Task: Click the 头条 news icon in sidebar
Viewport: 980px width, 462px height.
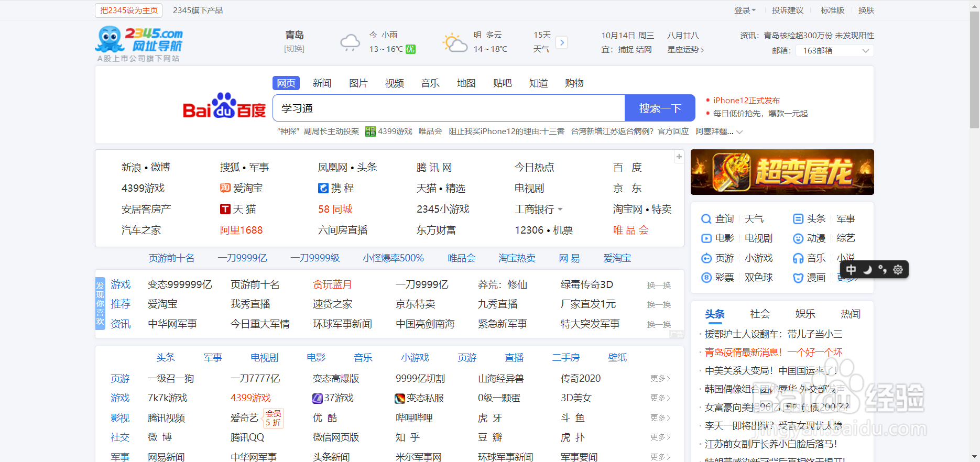Action: click(798, 219)
